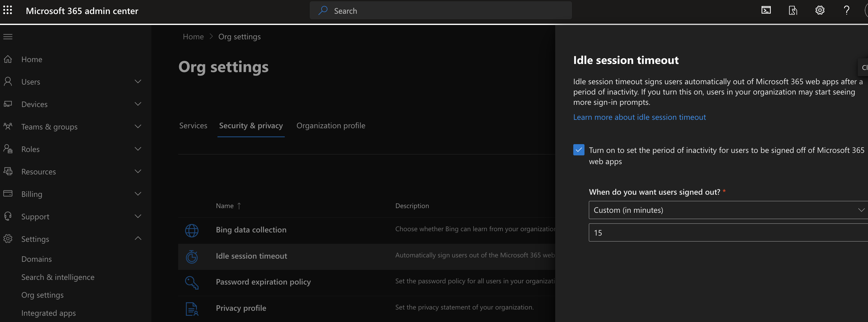Expand the Billing menu chevron

(x=138, y=193)
